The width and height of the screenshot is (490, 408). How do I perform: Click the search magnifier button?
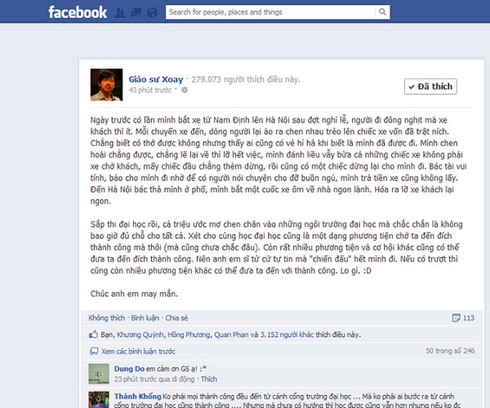point(382,12)
